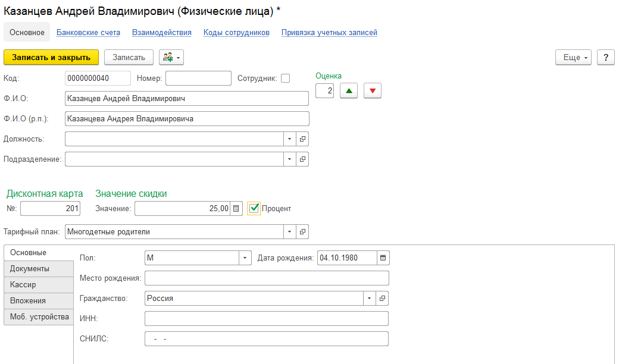This screenshot has height=364, width=619.
Task: Expand the Должность dropdown list
Action: coord(289,139)
